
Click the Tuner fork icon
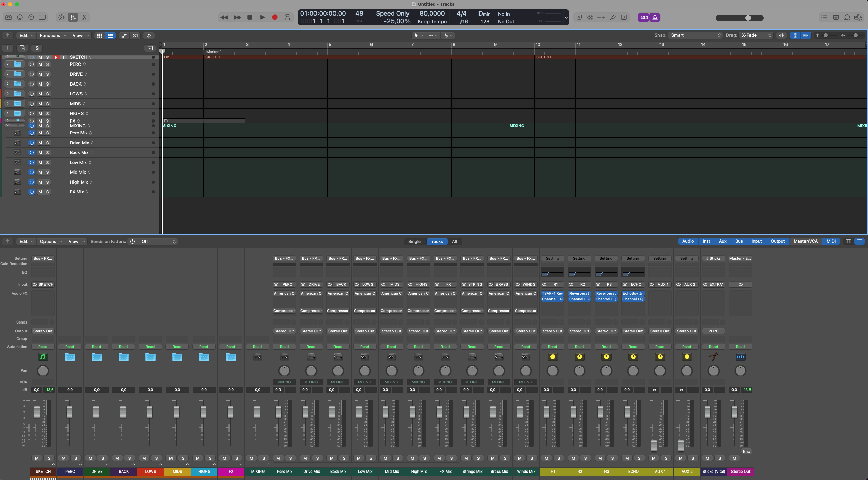click(613, 17)
